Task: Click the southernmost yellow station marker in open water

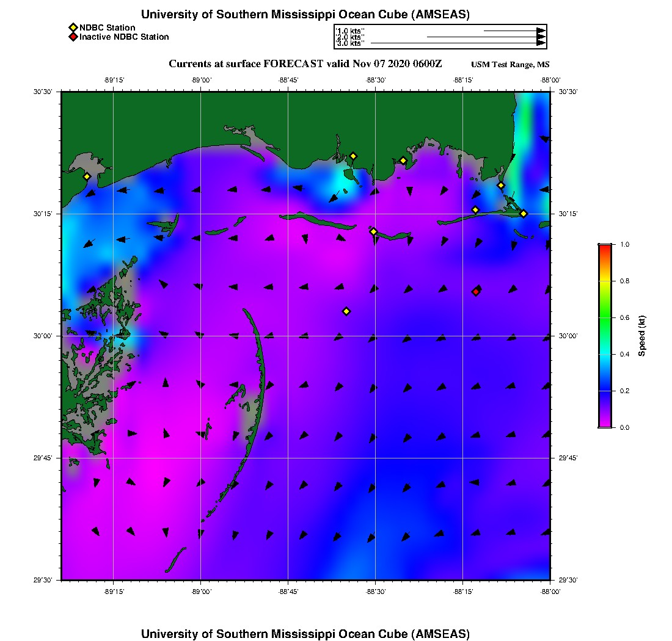Action: point(346,311)
